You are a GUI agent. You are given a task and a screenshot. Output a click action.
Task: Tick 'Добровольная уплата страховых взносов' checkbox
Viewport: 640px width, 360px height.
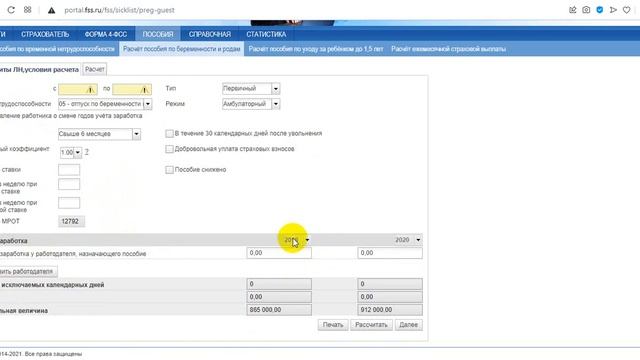pyautogui.click(x=169, y=149)
